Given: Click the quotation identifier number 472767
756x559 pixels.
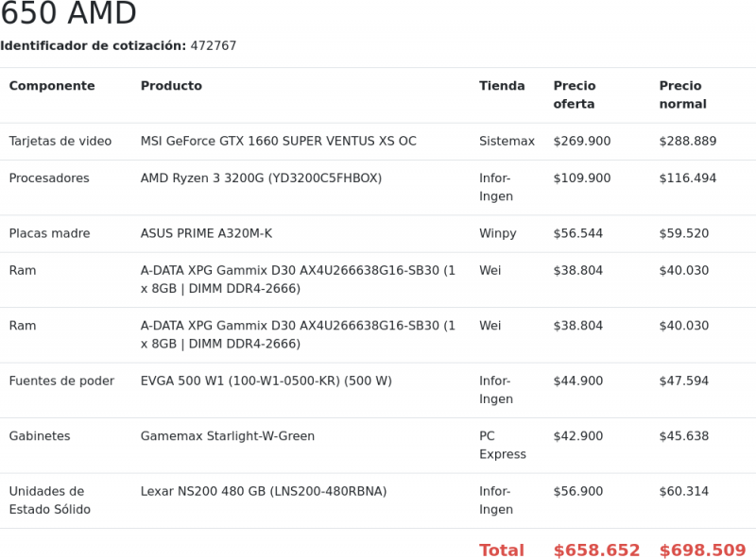Looking at the screenshot, I should click(214, 46).
